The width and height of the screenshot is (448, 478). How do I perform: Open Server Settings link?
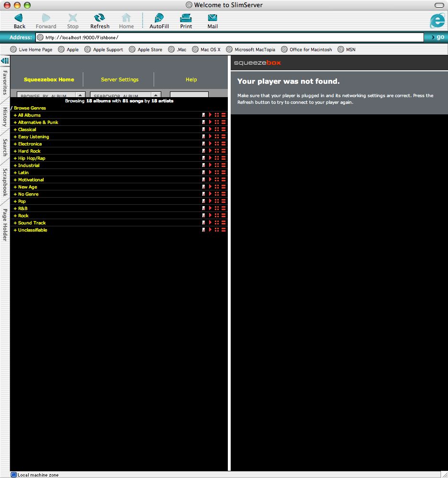click(x=120, y=80)
